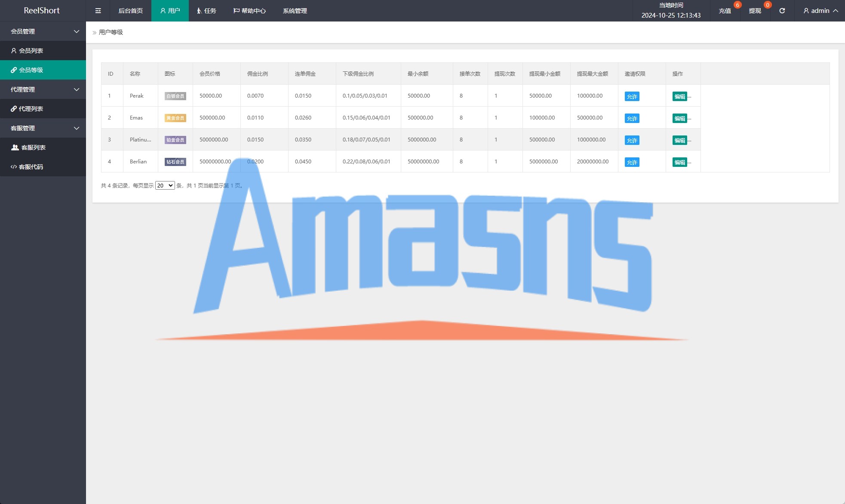Open the 帮助中心 top navigation tab
The width and height of the screenshot is (845, 504).
(249, 11)
